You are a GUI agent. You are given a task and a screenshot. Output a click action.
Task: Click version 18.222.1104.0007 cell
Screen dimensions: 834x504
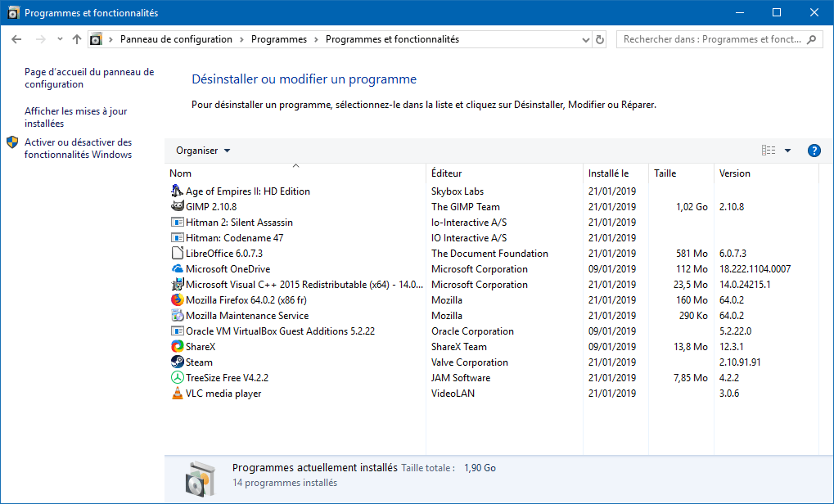click(755, 269)
